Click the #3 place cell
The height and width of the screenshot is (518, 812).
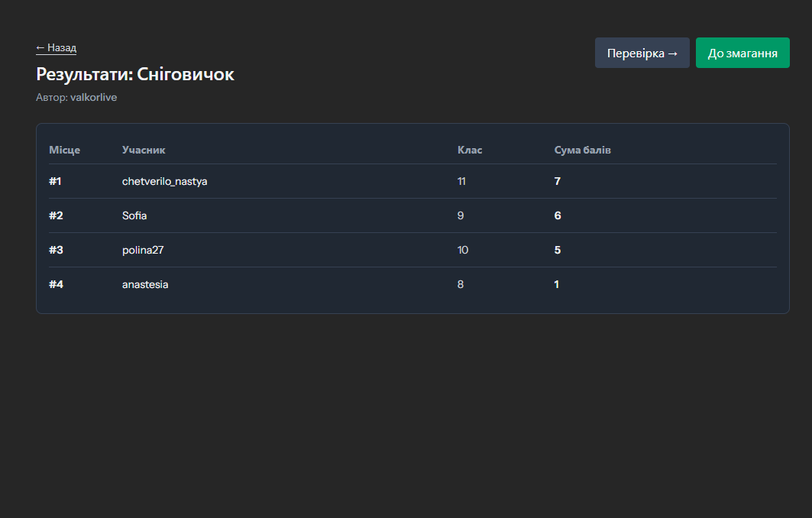tap(56, 250)
